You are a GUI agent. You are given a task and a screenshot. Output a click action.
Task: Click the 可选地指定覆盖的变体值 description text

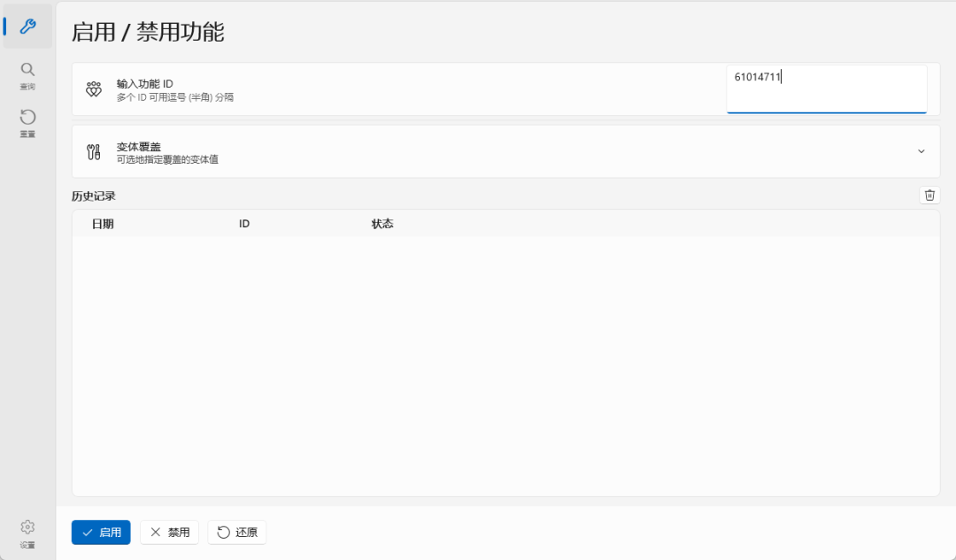[x=167, y=159]
